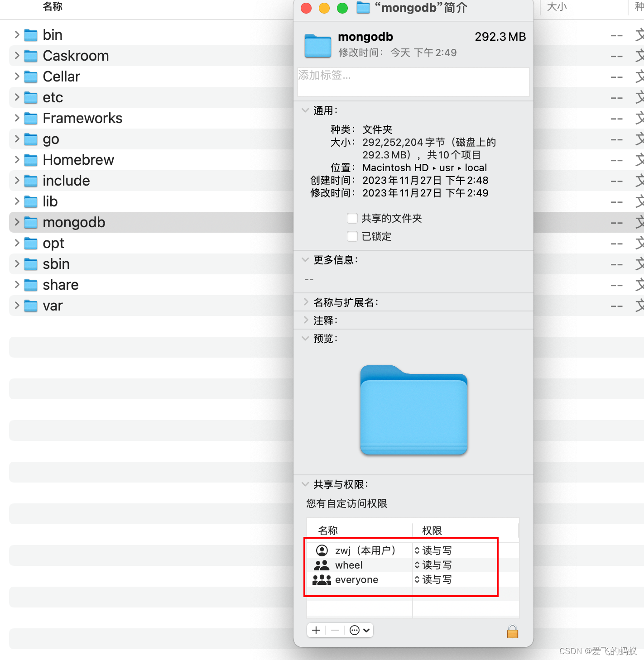Expand the opt folder disclosure arrow

click(17, 243)
